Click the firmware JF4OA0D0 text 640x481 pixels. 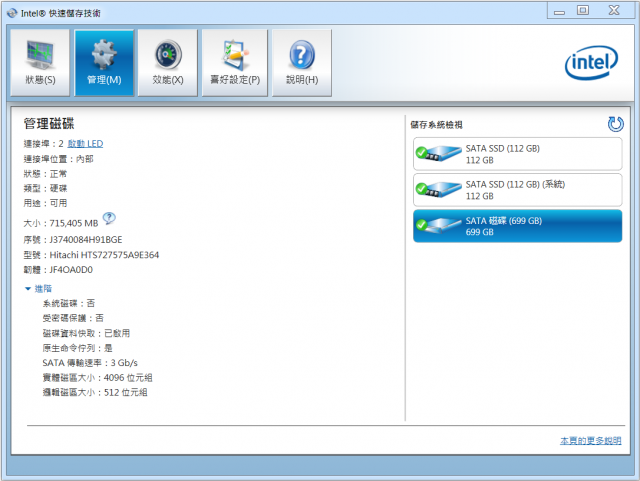point(71,270)
